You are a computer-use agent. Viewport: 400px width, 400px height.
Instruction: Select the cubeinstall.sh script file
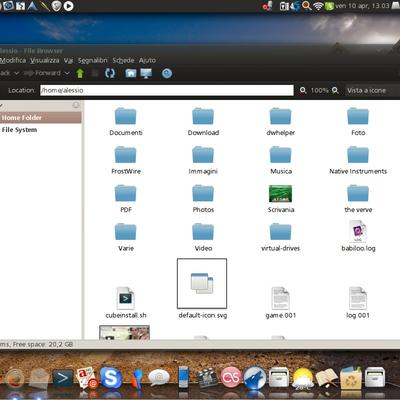[126, 303]
